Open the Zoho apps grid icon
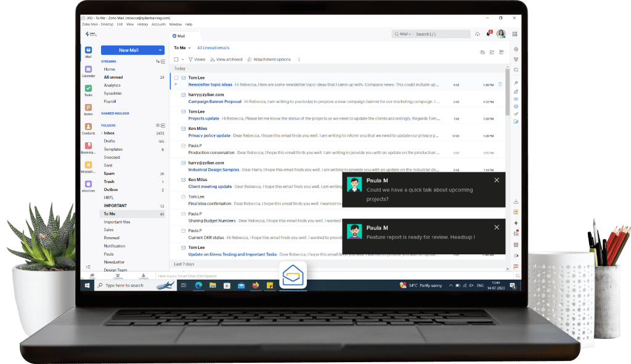Screen dimensions: 631x364 (x=514, y=34)
